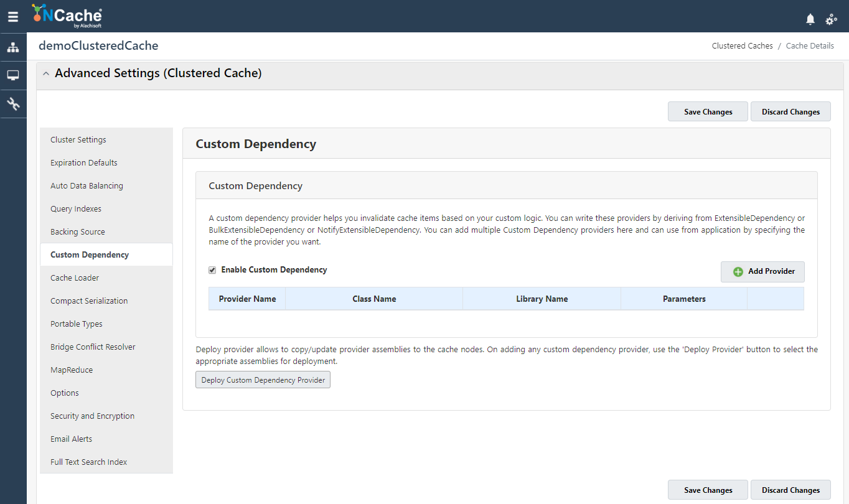
Task: Open the Clustered Caches breadcrumb link
Action: pyautogui.click(x=742, y=46)
